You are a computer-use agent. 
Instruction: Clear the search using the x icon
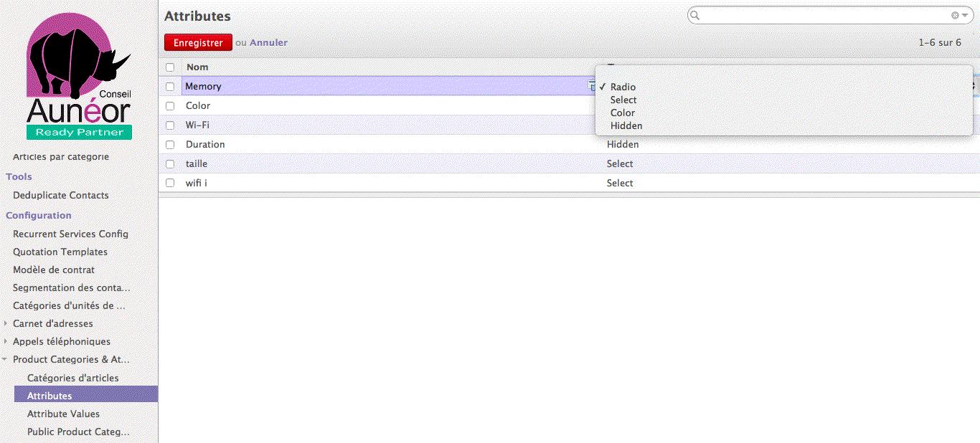pos(954,15)
